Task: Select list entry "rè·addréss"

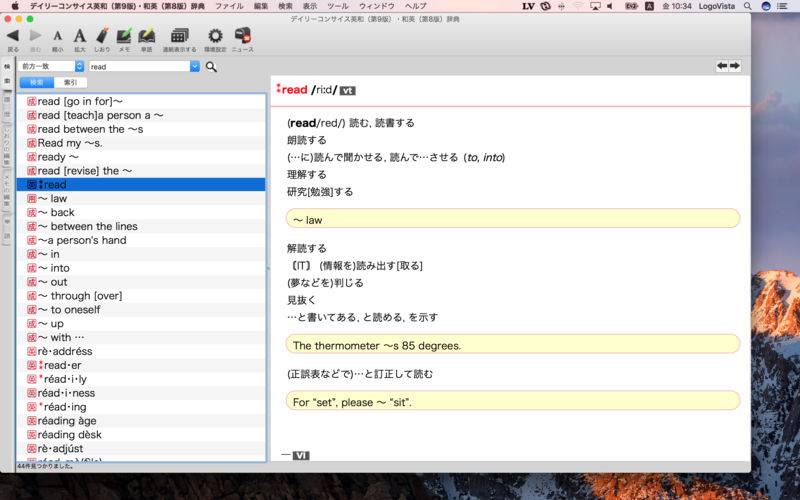Action: point(141,351)
